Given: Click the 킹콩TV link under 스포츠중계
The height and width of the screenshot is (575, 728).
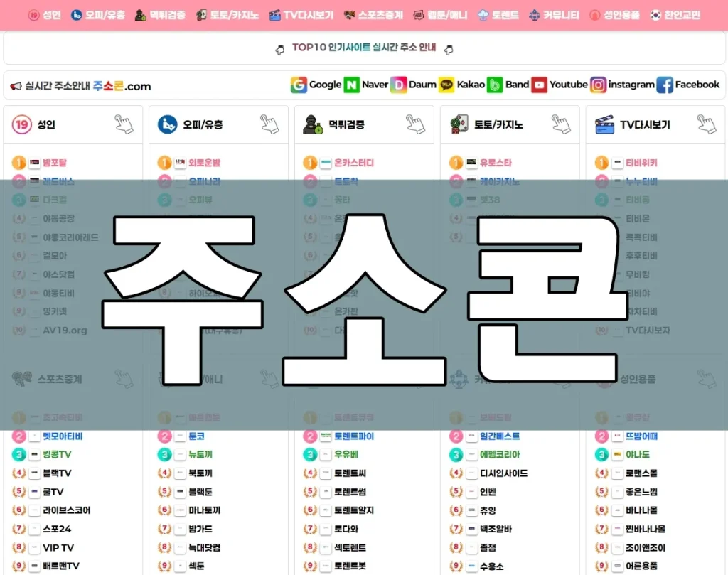Looking at the screenshot, I should [x=55, y=454].
